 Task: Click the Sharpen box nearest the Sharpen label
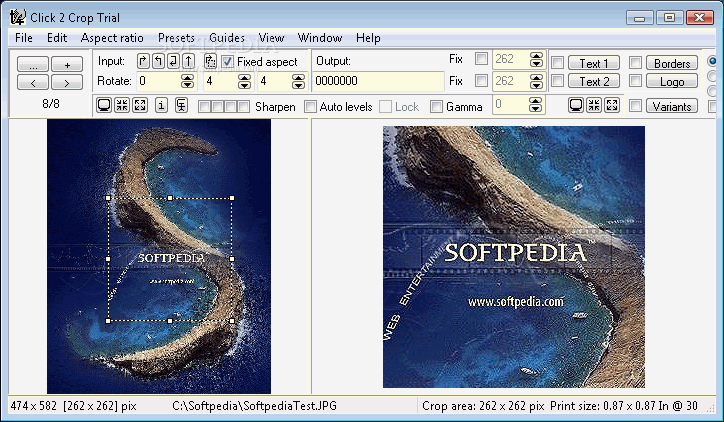(245, 107)
